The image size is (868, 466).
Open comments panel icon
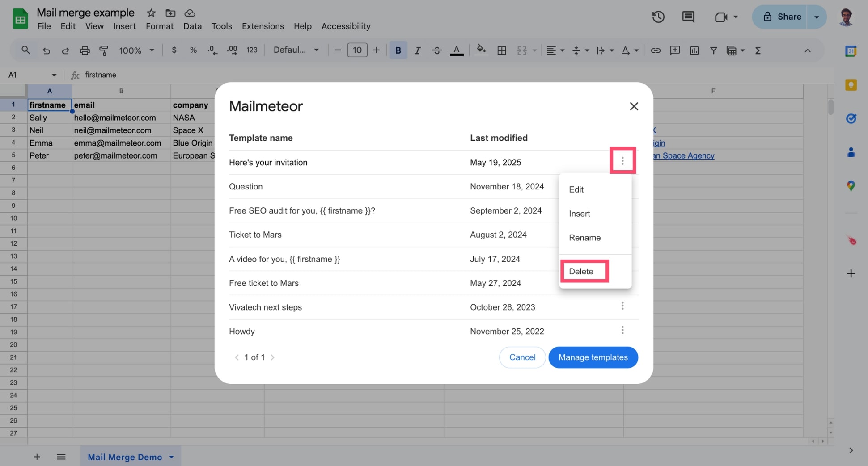click(x=688, y=17)
